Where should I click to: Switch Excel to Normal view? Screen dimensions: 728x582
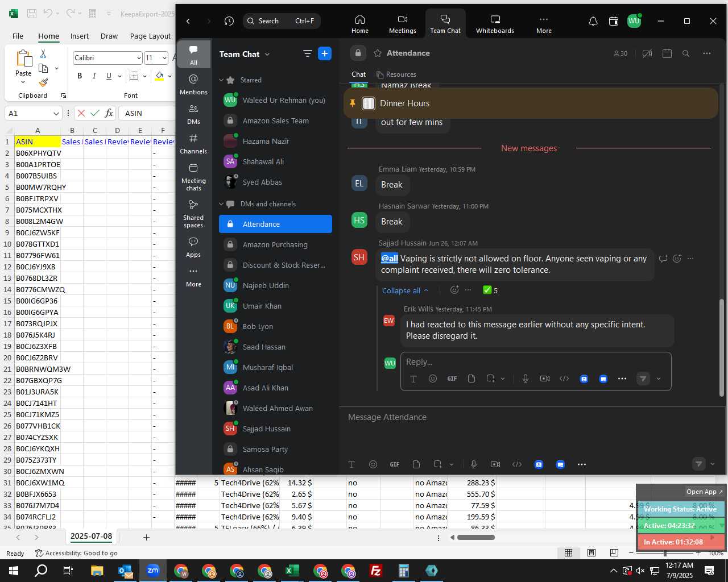click(568, 553)
